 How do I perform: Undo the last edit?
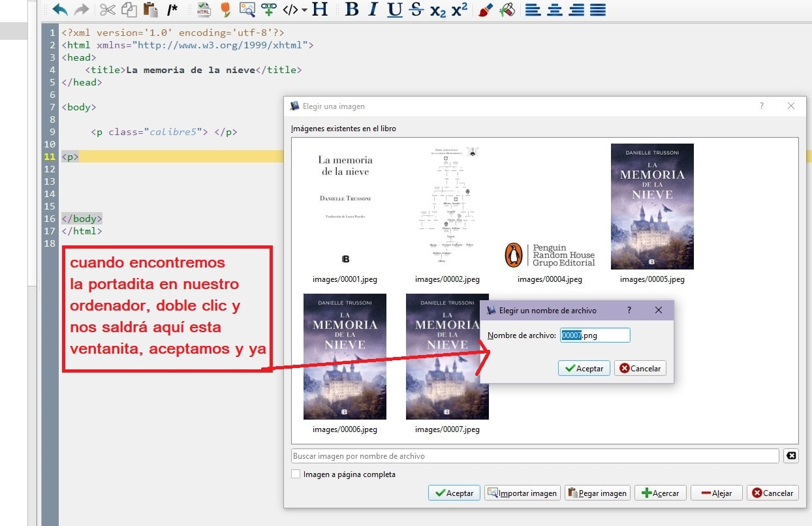[x=60, y=10]
